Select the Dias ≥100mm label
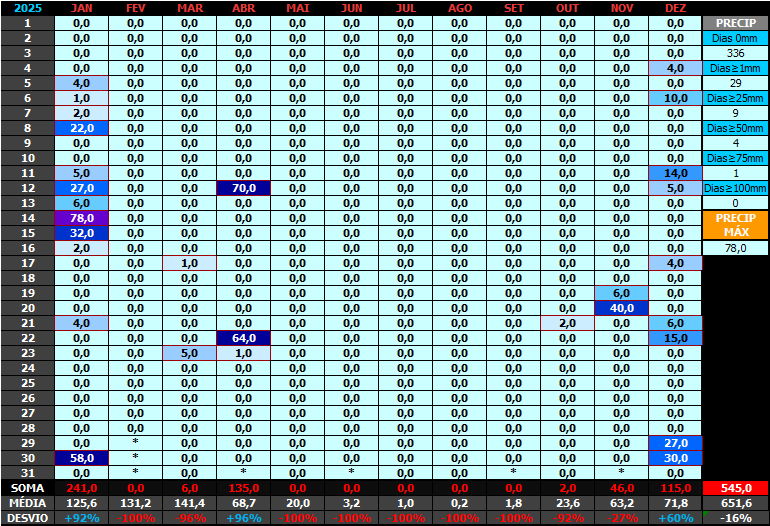The image size is (770, 526). [735, 188]
